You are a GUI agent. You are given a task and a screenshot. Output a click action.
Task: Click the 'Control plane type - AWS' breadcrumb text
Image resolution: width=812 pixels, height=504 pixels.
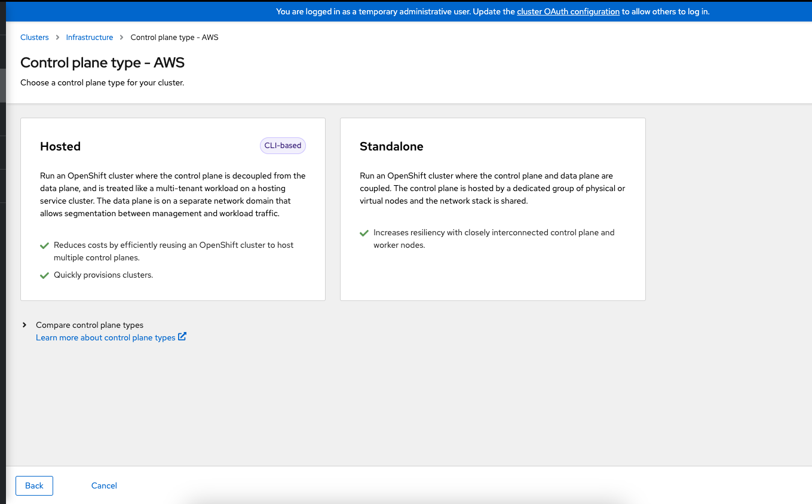point(174,37)
